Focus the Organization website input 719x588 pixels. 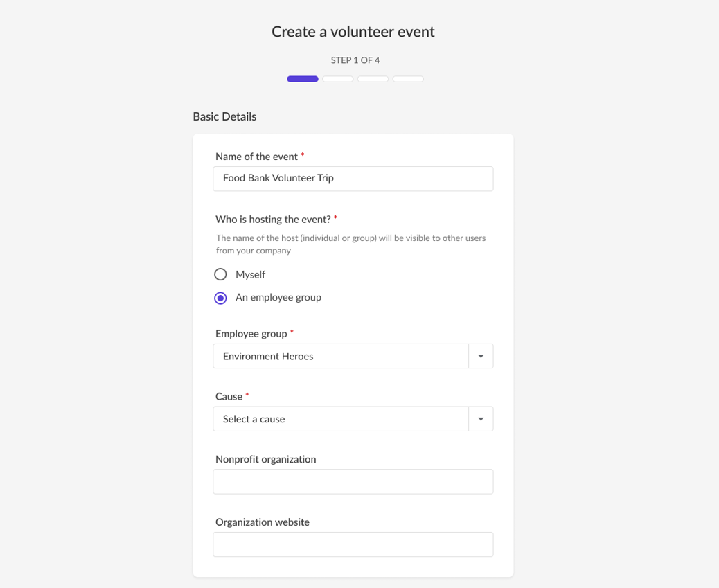pos(353,544)
